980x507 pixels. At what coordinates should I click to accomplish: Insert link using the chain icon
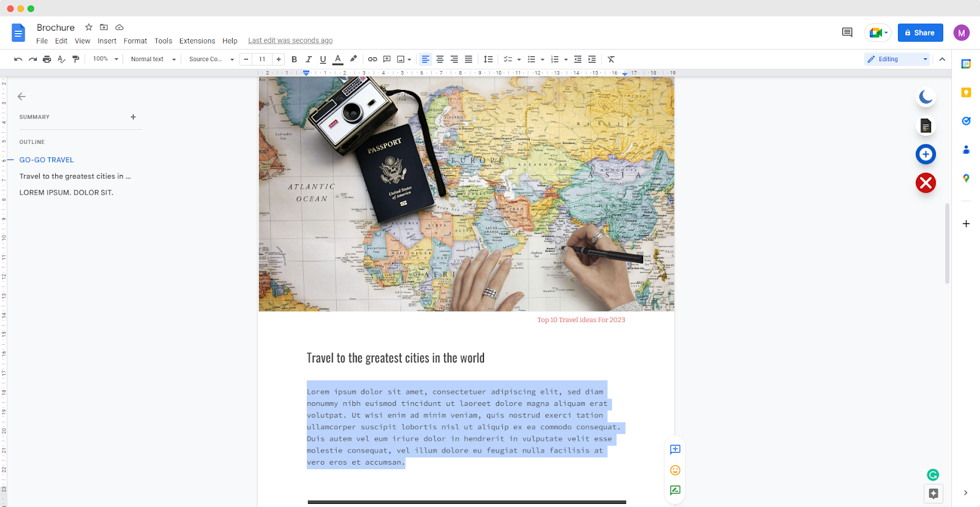[x=372, y=59]
